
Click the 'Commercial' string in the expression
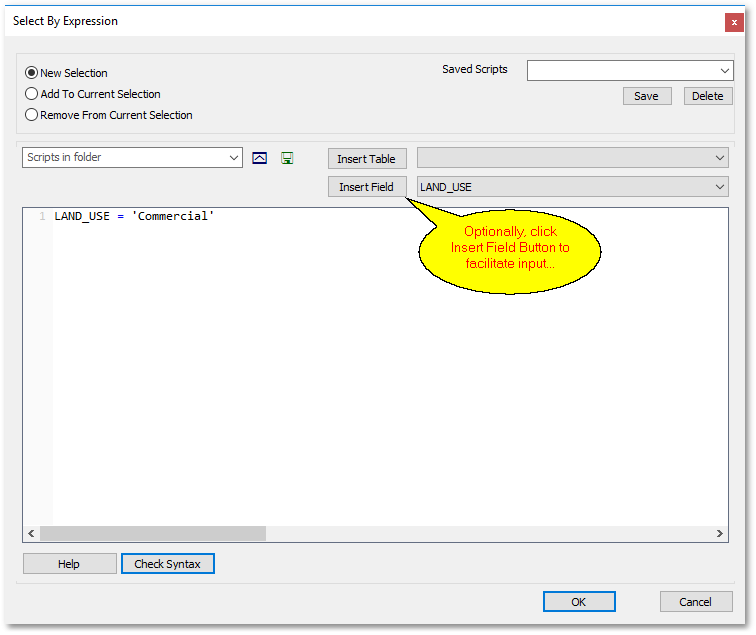[x=173, y=216]
